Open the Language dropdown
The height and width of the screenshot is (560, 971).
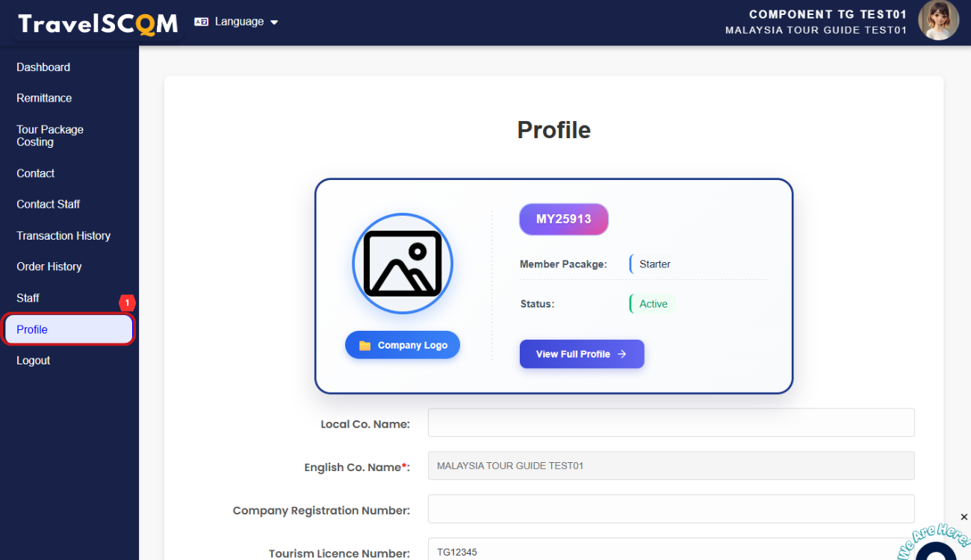[x=236, y=22]
